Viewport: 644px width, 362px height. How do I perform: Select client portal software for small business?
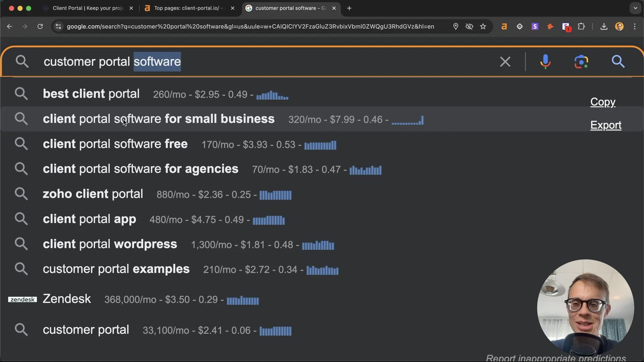click(x=322, y=119)
